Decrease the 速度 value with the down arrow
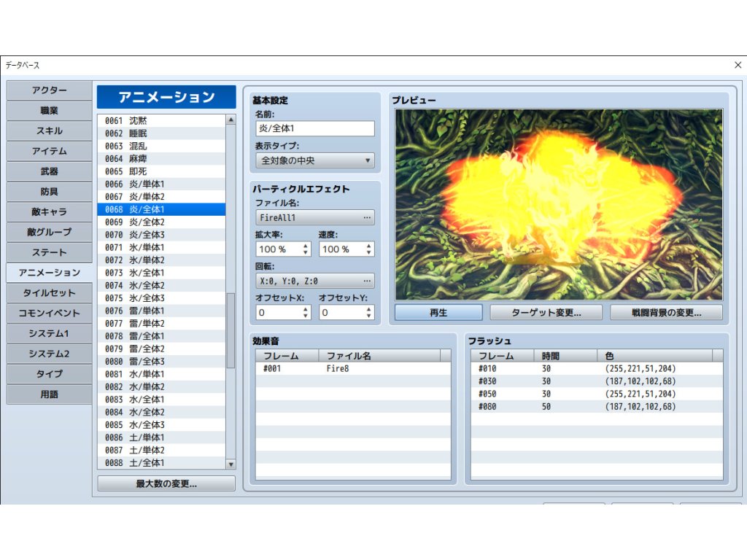This screenshot has width=747, height=560. pos(369,253)
